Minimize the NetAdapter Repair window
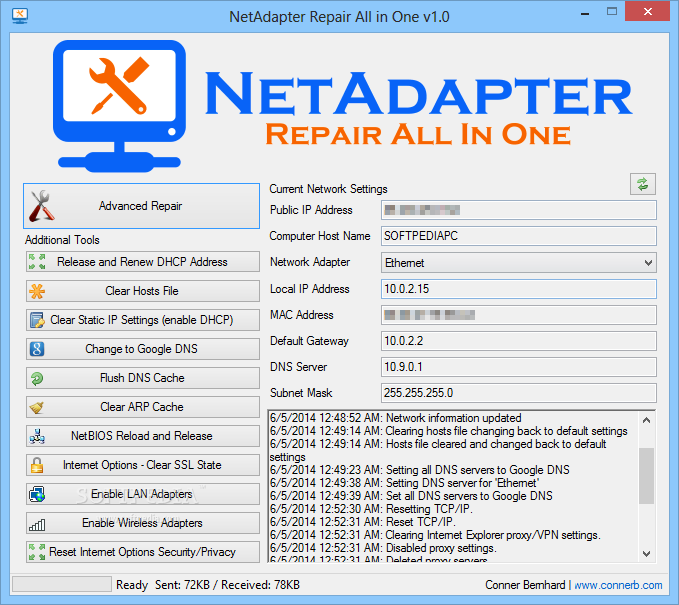The width and height of the screenshot is (679, 605). click(x=585, y=13)
